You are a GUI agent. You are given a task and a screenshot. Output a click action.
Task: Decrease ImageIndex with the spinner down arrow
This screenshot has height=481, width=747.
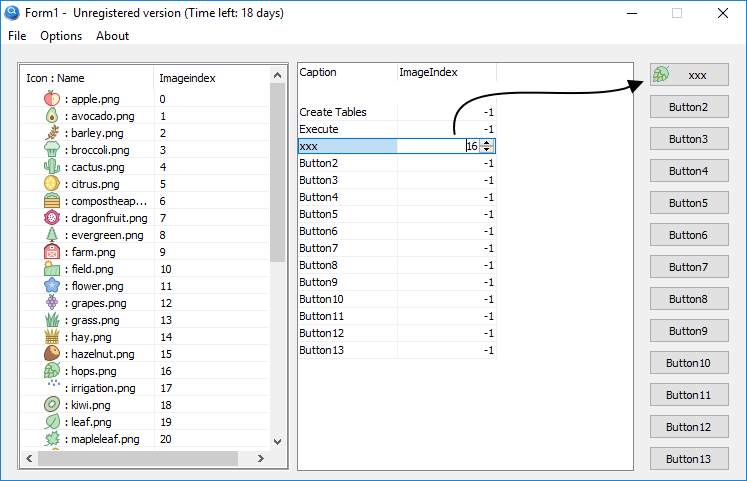click(486, 149)
